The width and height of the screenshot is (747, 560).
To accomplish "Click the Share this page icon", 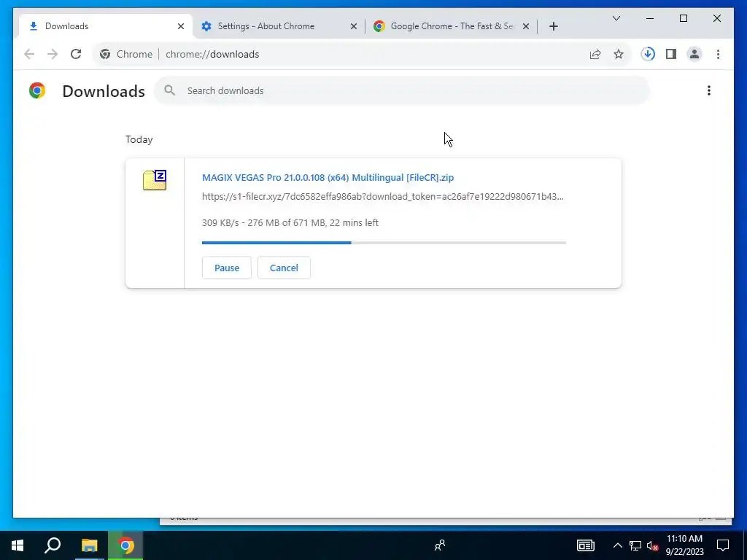I will coord(595,54).
